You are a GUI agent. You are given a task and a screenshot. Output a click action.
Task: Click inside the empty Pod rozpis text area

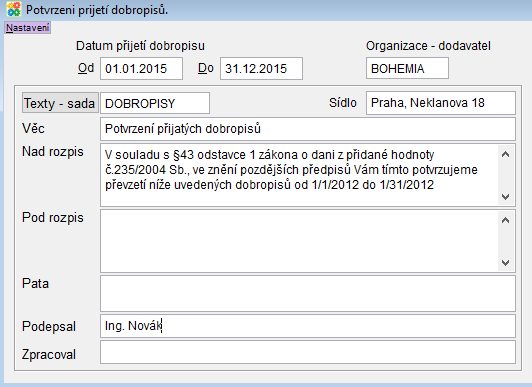click(x=299, y=241)
